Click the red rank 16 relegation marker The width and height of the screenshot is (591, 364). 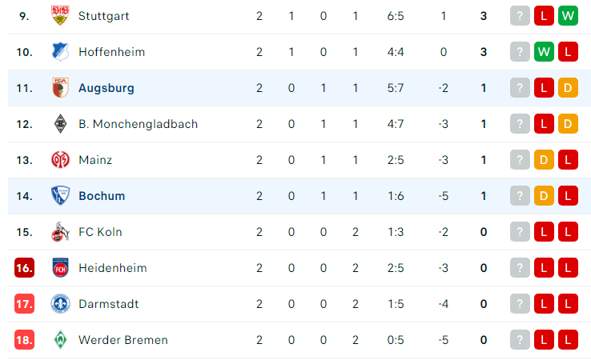click(25, 268)
